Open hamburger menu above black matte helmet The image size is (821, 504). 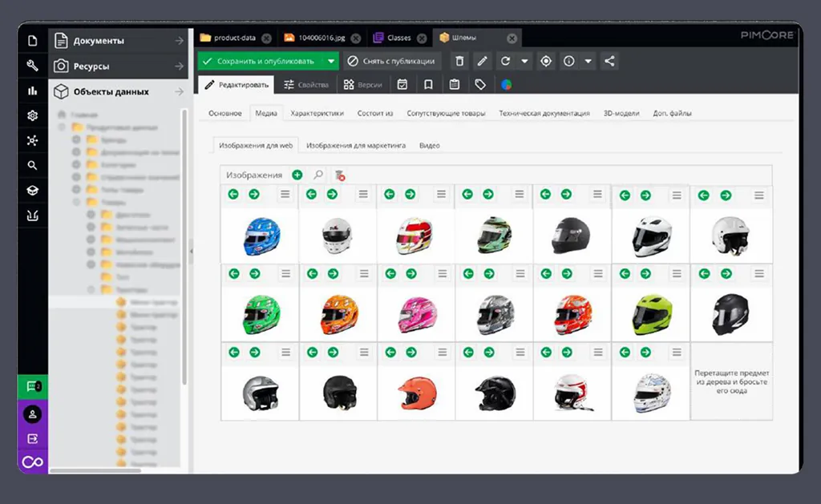pyautogui.click(x=597, y=194)
